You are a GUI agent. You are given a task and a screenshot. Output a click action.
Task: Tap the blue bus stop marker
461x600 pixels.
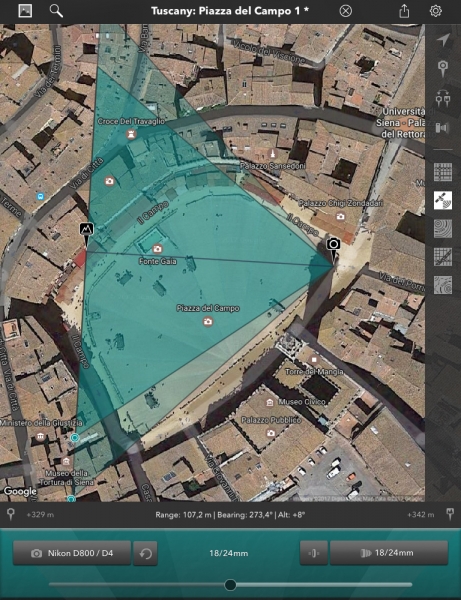tap(40, 197)
